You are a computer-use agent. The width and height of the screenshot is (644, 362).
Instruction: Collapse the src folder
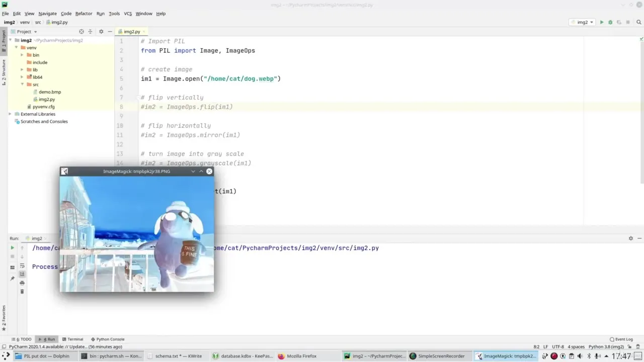(x=22, y=84)
